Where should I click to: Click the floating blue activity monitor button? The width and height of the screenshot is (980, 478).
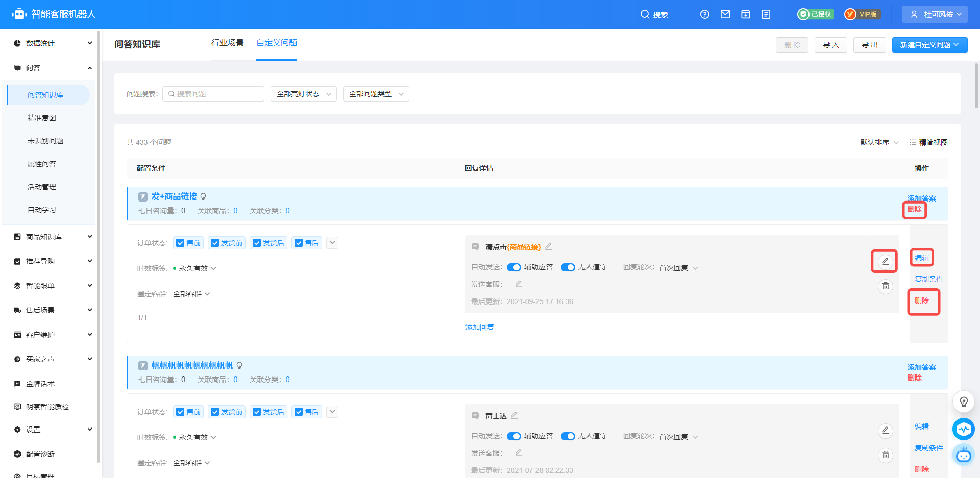[964, 429]
